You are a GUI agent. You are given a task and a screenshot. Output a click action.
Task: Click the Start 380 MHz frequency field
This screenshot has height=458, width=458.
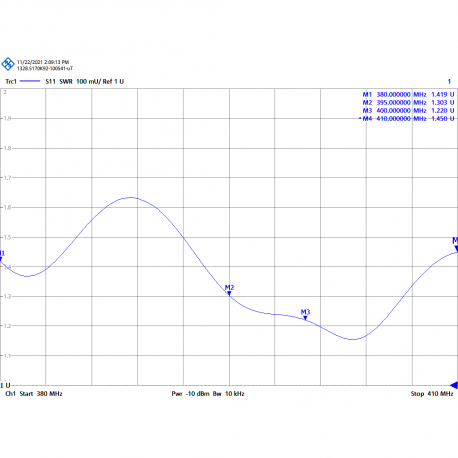[x=41, y=394]
